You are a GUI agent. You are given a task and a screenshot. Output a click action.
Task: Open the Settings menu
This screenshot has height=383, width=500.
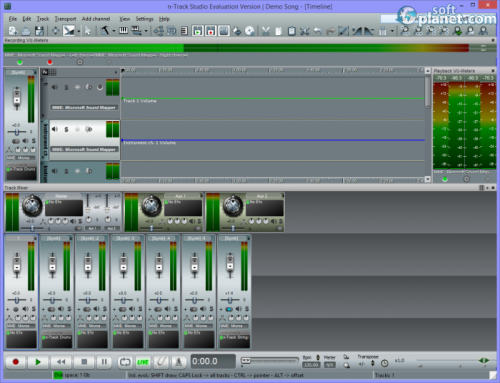pyautogui.click(x=144, y=19)
